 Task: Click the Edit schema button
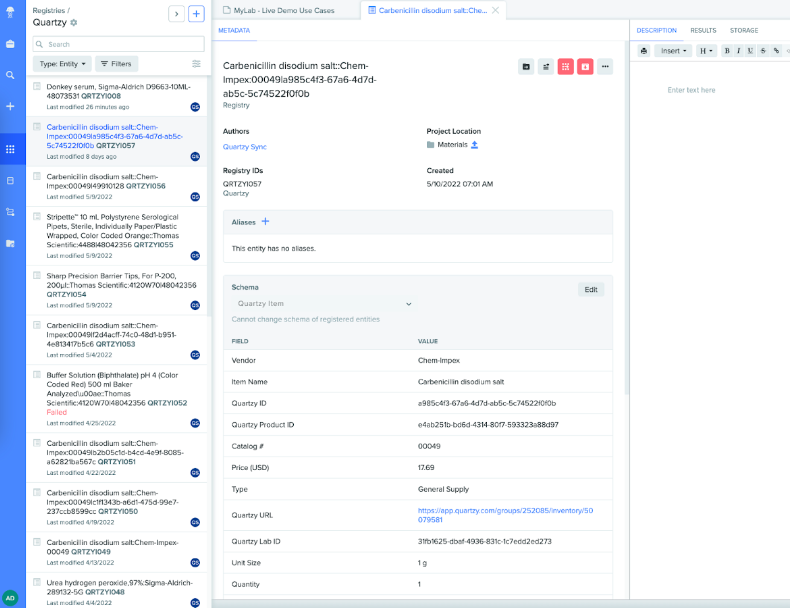click(591, 290)
